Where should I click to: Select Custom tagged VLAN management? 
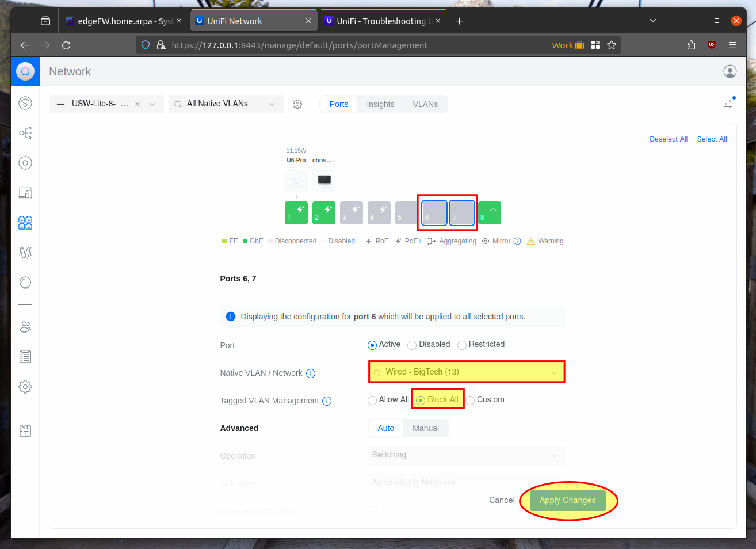click(470, 401)
